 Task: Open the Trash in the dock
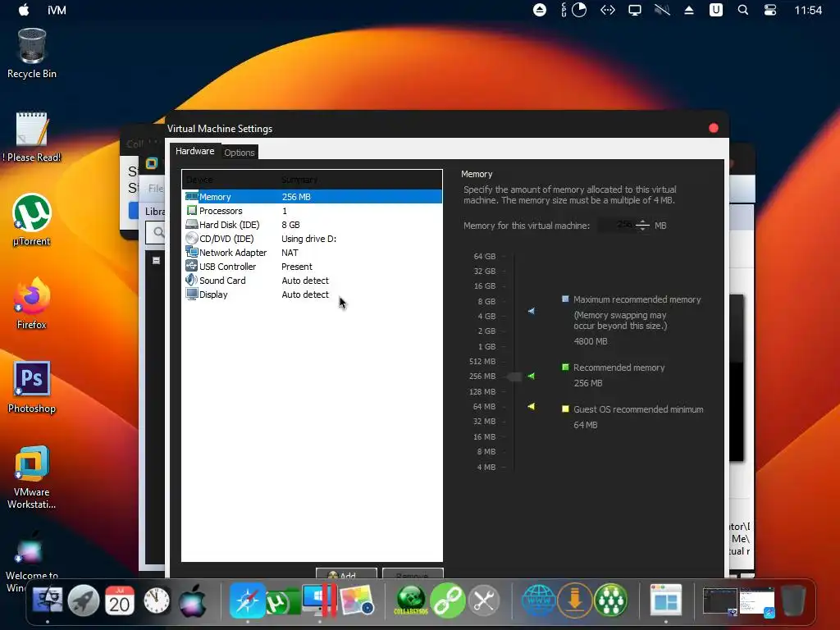tap(793, 600)
